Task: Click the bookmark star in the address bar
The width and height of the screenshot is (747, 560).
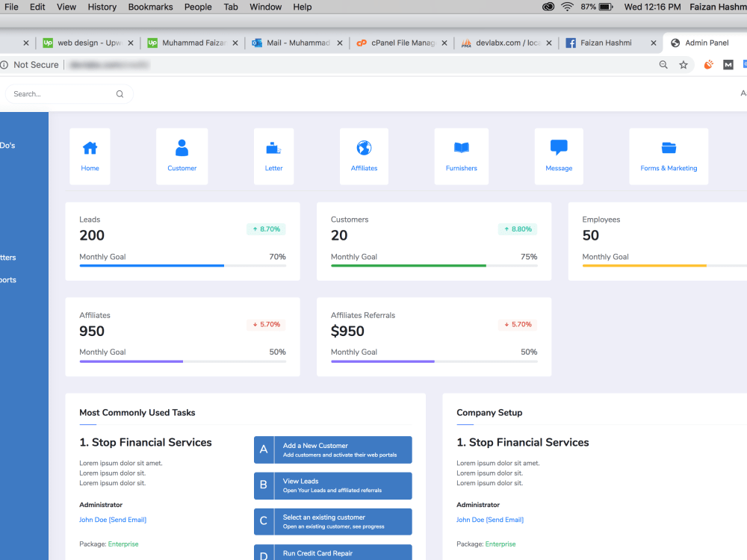Action: click(683, 65)
